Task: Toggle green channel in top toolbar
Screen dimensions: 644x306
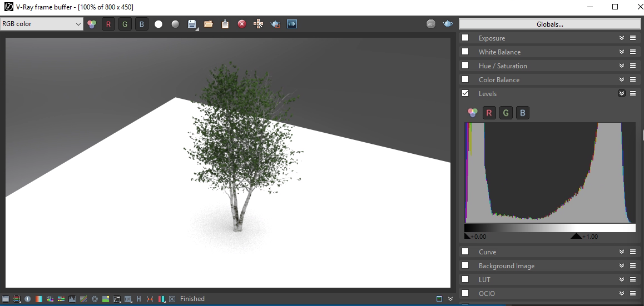Action: coord(125,24)
